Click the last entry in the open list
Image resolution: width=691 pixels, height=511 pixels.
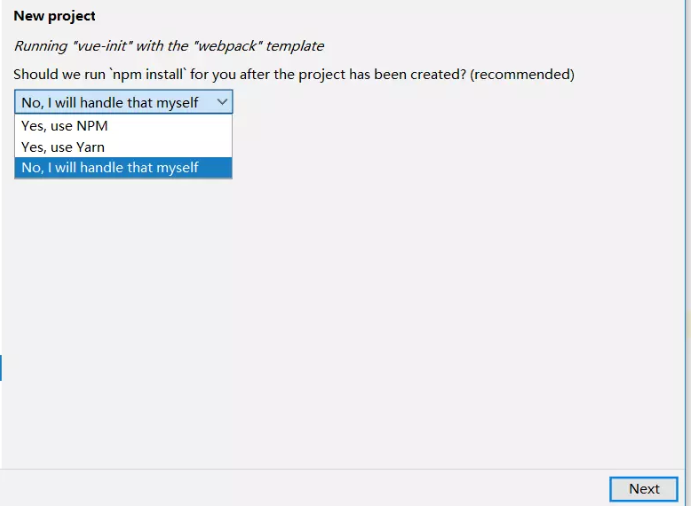(110, 168)
